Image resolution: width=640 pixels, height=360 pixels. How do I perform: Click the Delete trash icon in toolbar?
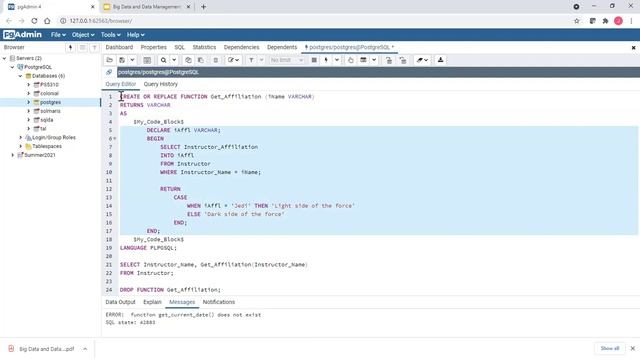(x=216, y=60)
